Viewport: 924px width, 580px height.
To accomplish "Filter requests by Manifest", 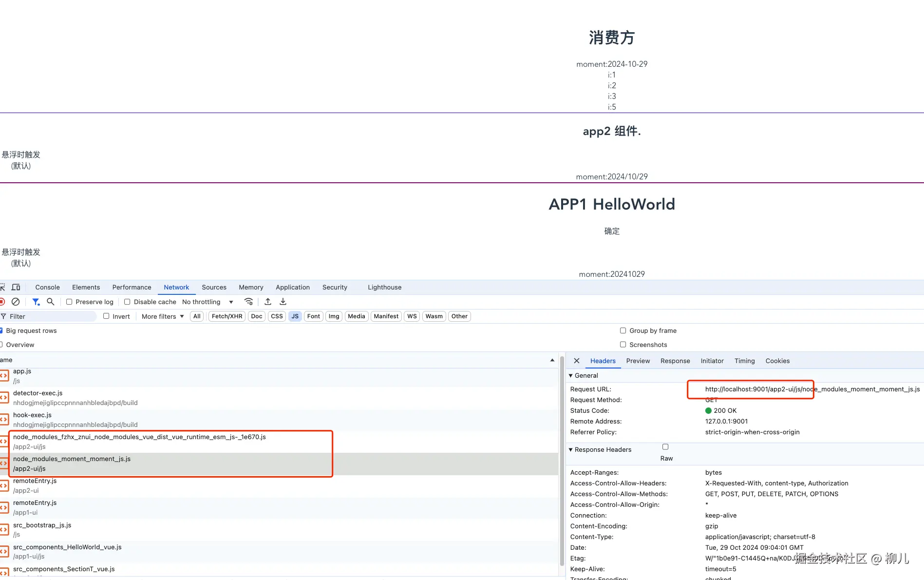I will [x=386, y=317].
